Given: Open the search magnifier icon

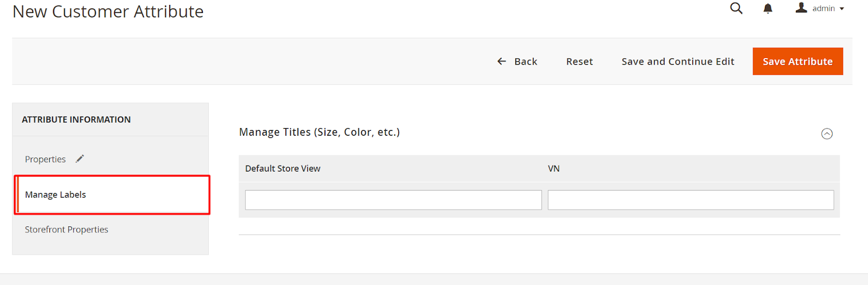Looking at the screenshot, I should point(736,8).
